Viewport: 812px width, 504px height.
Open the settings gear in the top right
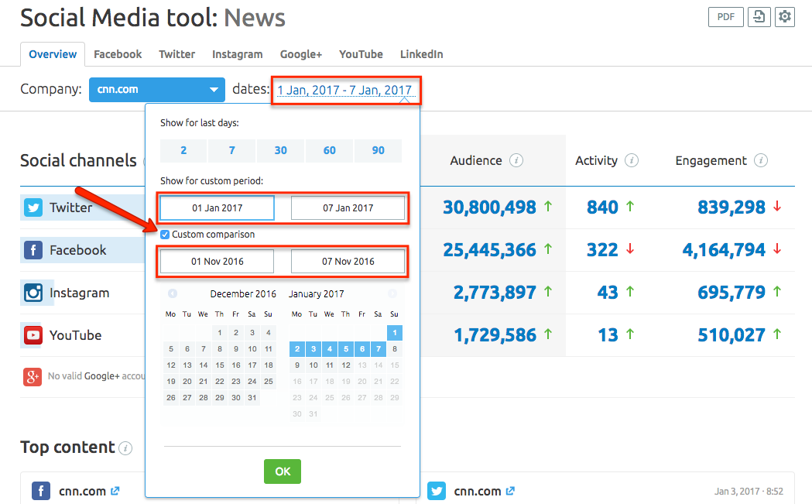[785, 16]
